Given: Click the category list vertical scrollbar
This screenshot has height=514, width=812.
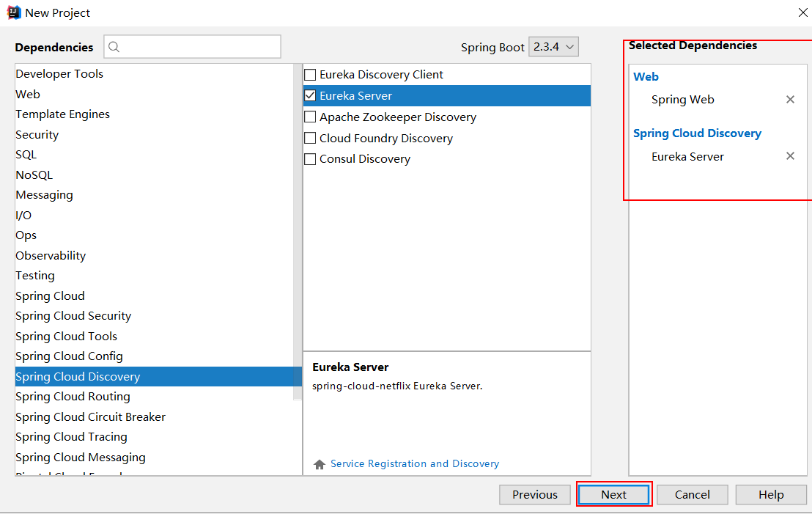Looking at the screenshot, I should coord(298,231).
